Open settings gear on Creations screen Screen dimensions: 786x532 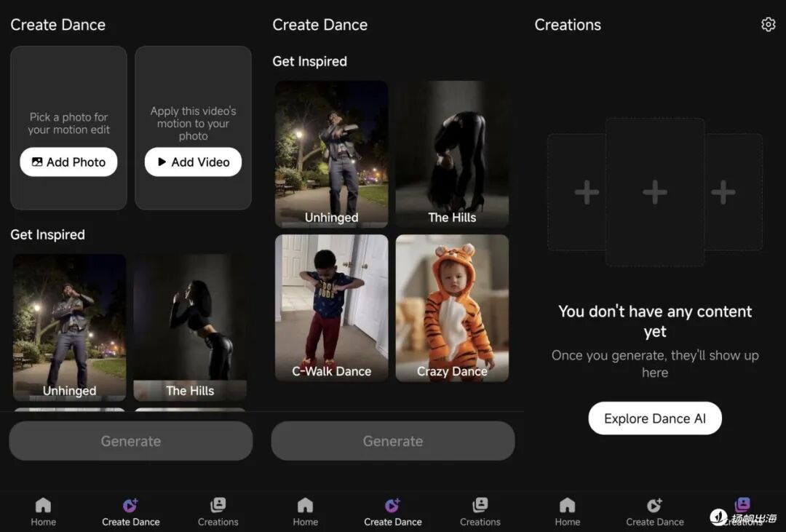coord(768,24)
